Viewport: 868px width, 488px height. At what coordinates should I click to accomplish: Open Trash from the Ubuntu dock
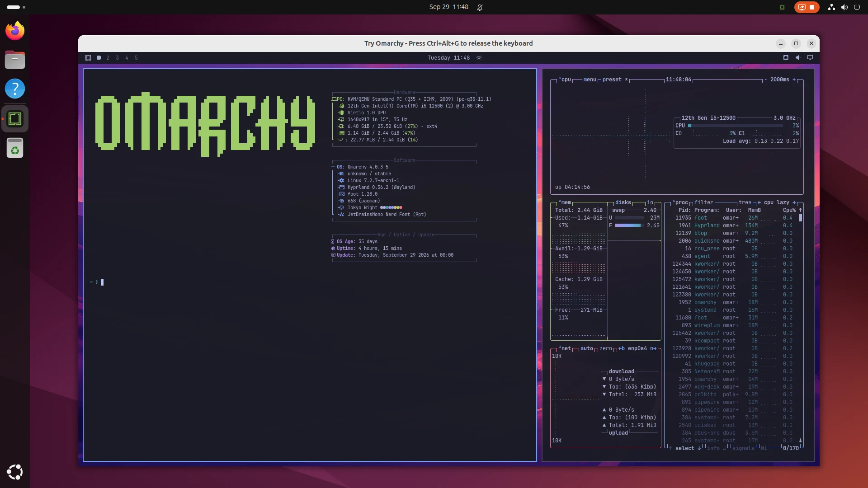coord(15,148)
